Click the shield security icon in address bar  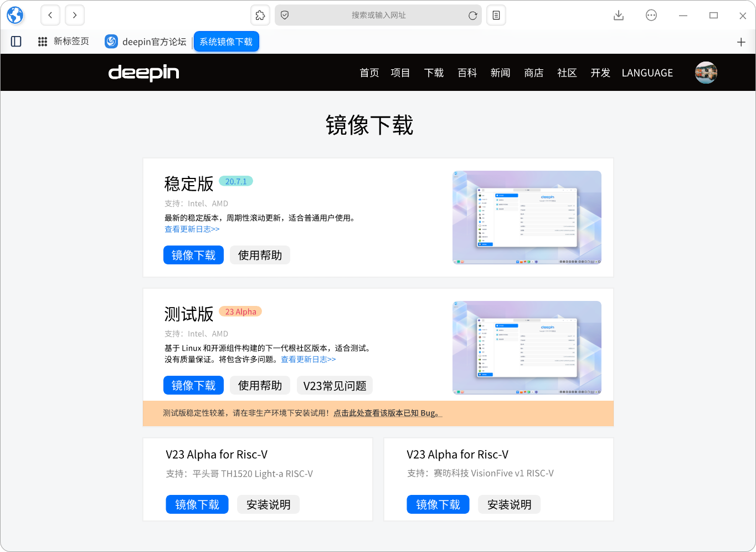285,15
